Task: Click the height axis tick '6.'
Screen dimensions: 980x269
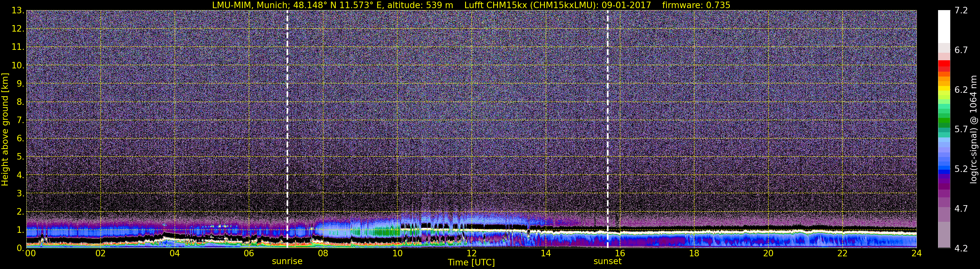Action: pyautogui.click(x=20, y=139)
